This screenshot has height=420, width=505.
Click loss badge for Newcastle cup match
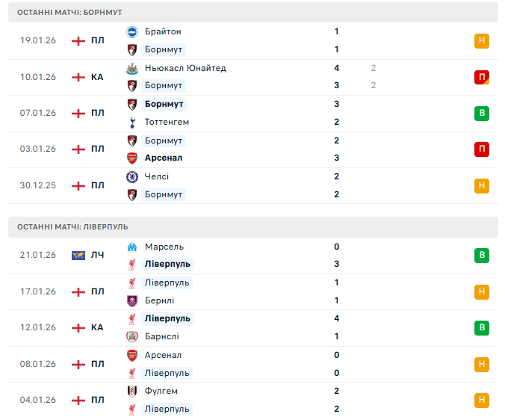pos(482,77)
